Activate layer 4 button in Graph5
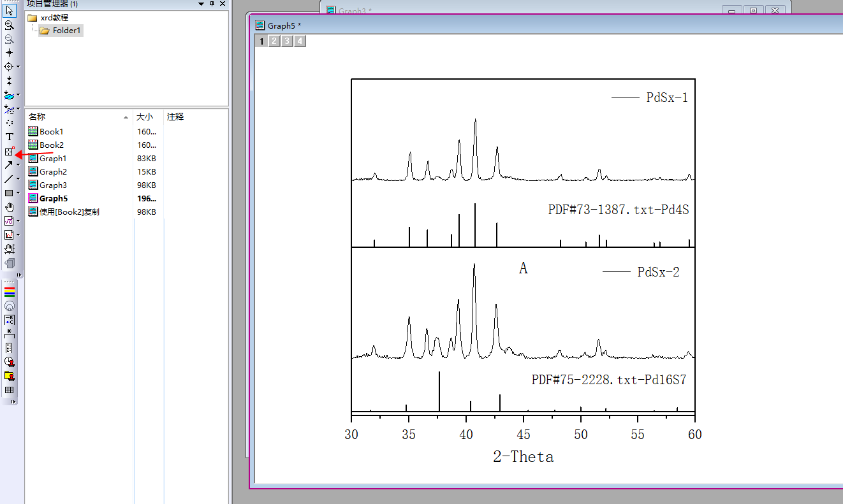This screenshot has height=504, width=843. 300,41
